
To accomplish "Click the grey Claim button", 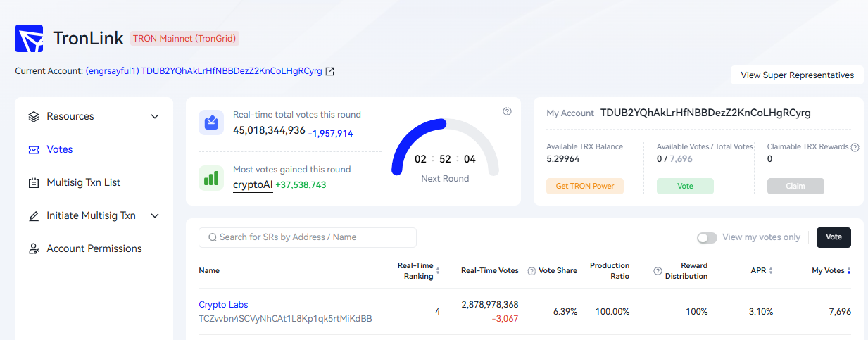I will [x=795, y=186].
